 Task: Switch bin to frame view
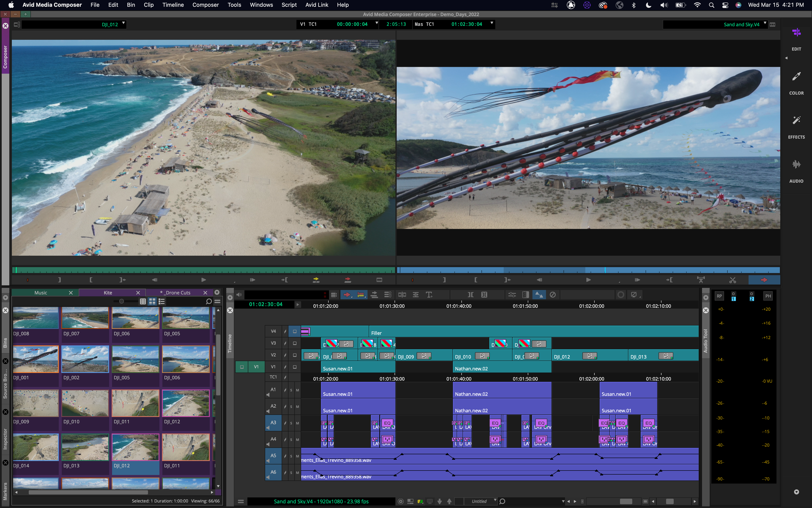click(152, 301)
